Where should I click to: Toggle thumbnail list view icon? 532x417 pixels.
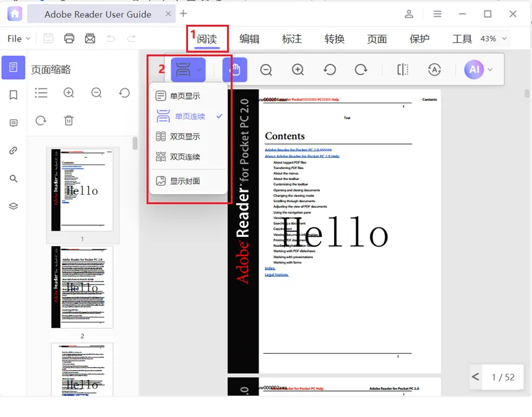pos(41,93)
